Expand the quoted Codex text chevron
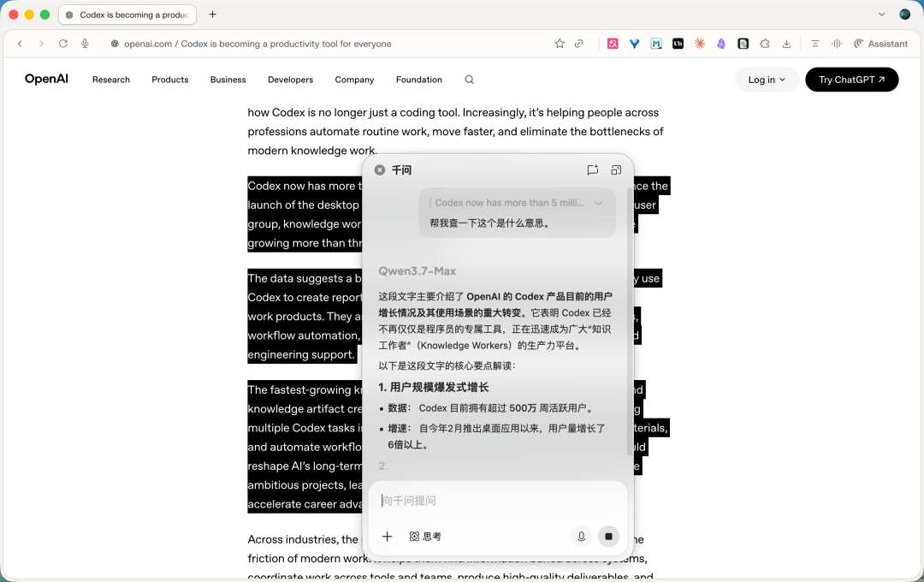This screenshot has width=924, height=582. coord(599,203)
